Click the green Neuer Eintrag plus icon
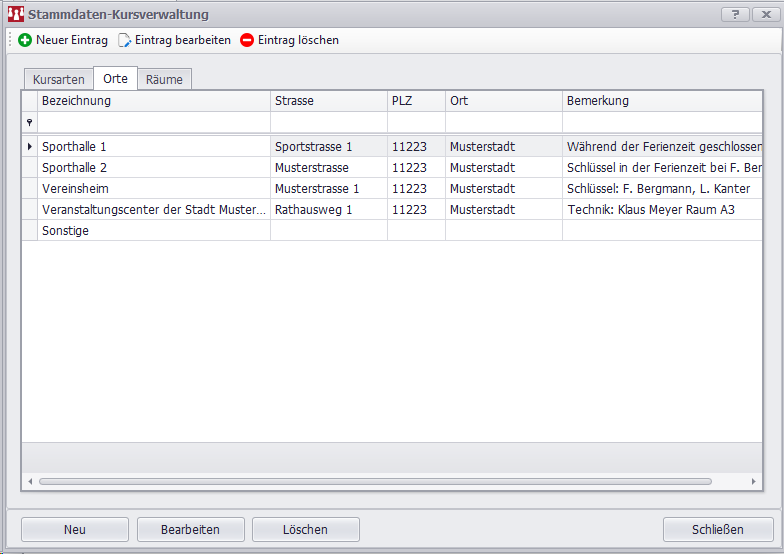Viewport: 784px width, 554px height. 25,40
